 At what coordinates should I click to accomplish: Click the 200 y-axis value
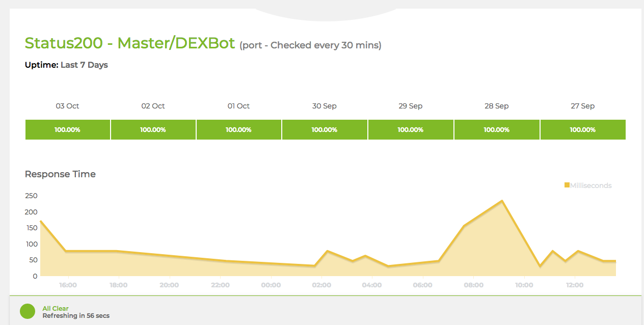tap(31, 212)
